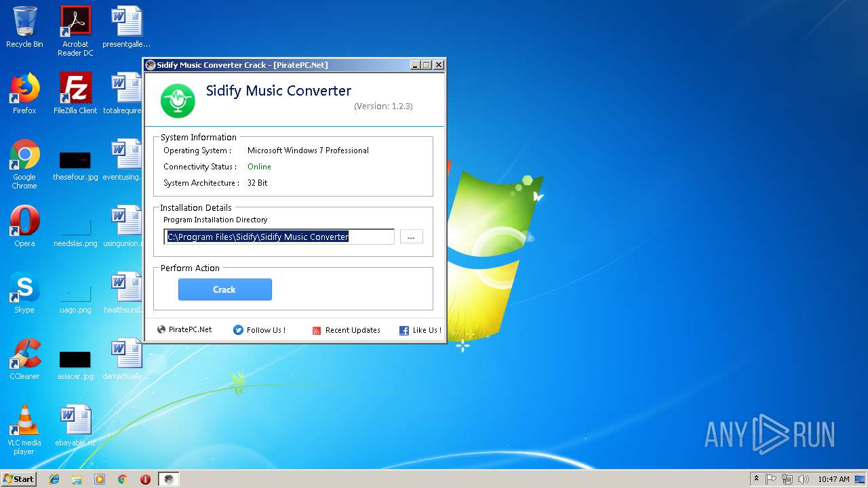The height and width of the screenshot is (488, 868).
Task: Open the VLC media player desktop shortcut
Action: 24,430
